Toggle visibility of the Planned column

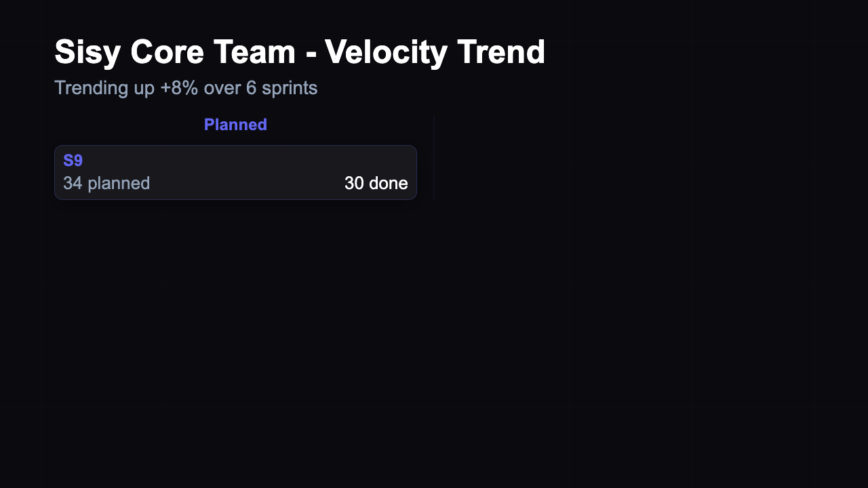[235, 125]
